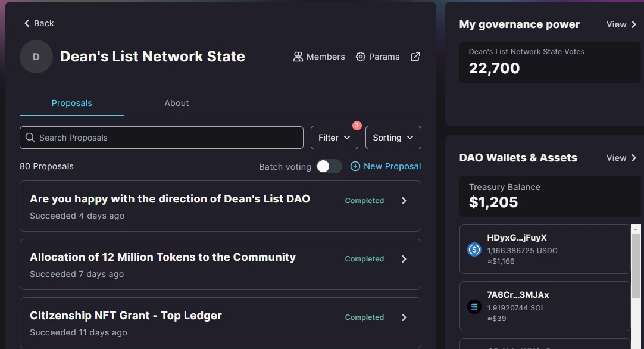Open the Sorting dropdown
Screen dimensions: 644x349
pos(393,138)
